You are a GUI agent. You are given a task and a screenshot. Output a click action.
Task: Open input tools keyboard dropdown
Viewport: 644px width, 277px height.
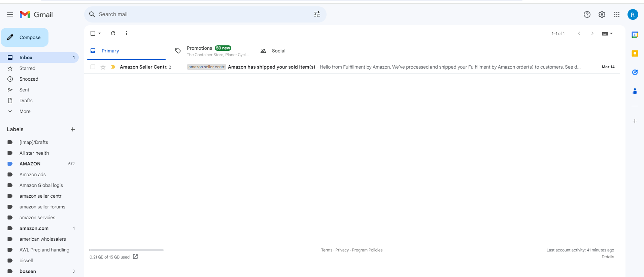[607, 34]
